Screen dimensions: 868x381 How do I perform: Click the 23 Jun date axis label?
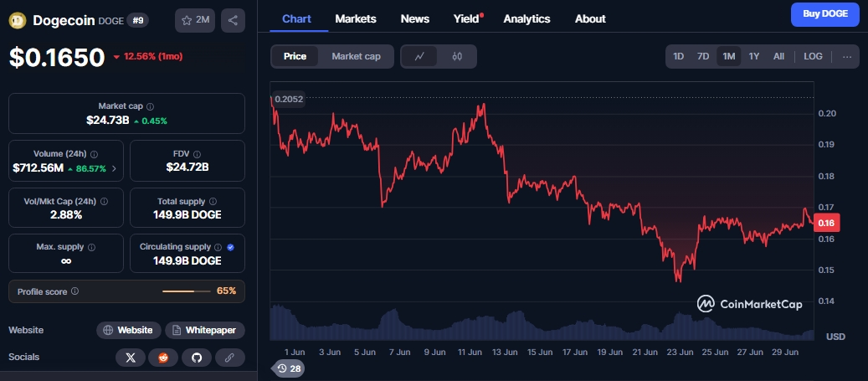click(680, 352)
